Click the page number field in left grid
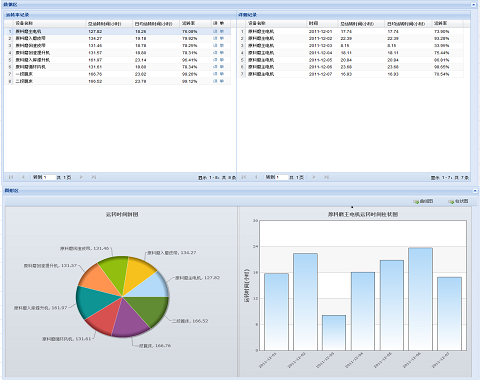Screen dimensions: 480x380 click(x=49, y=177)
